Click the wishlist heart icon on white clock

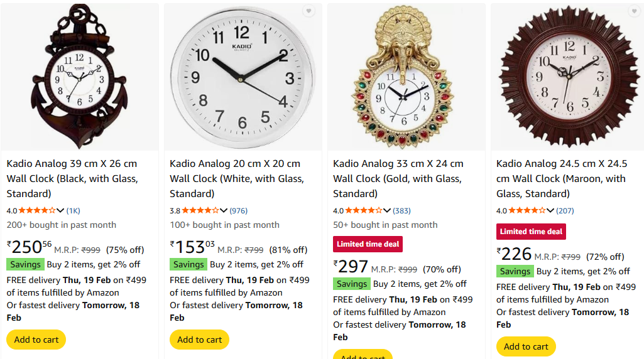tap(309, 11)
